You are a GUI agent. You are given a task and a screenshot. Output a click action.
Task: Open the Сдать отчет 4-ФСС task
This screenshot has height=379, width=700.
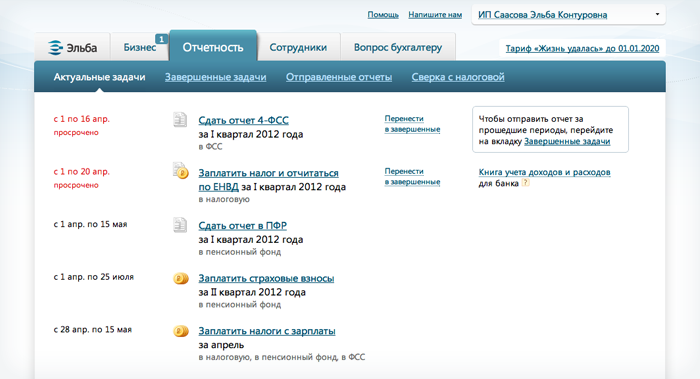coord(243,120)
